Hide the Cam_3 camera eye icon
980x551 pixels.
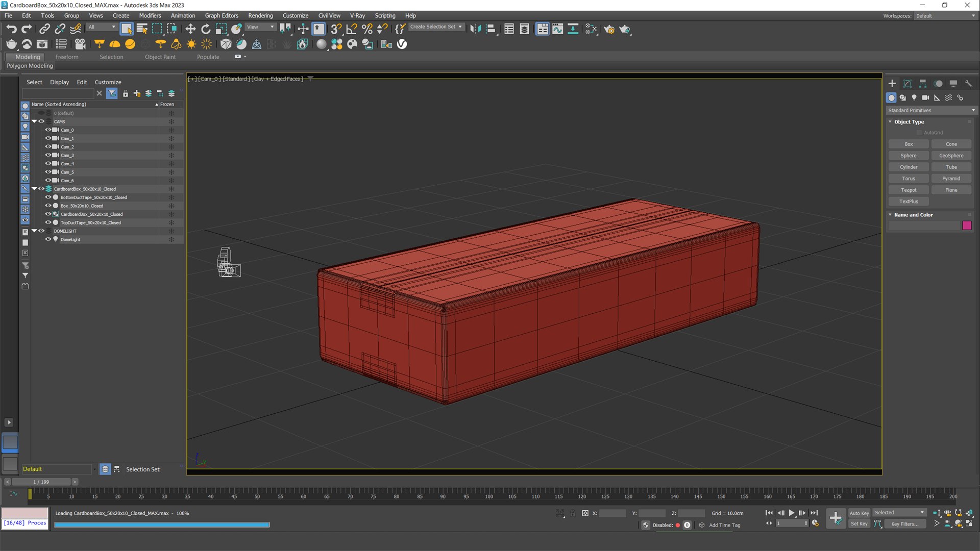coord(48,155)
